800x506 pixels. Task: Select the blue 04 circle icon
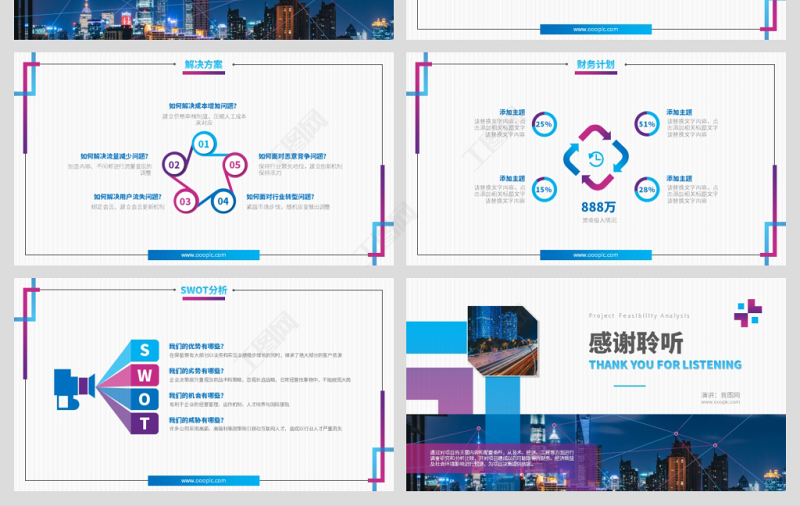[223, 201]
